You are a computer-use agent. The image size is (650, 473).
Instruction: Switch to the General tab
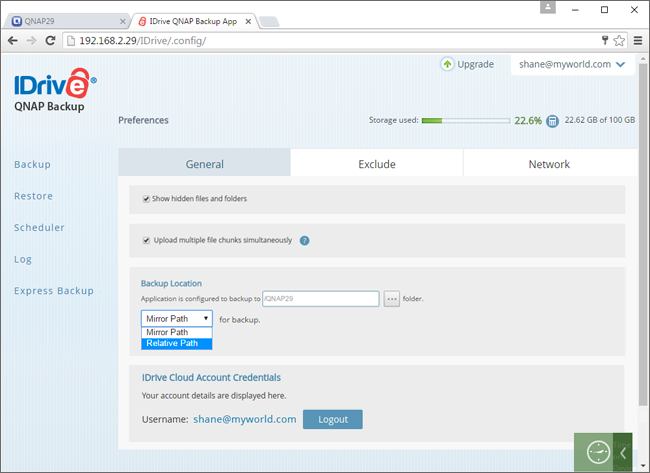204,164
